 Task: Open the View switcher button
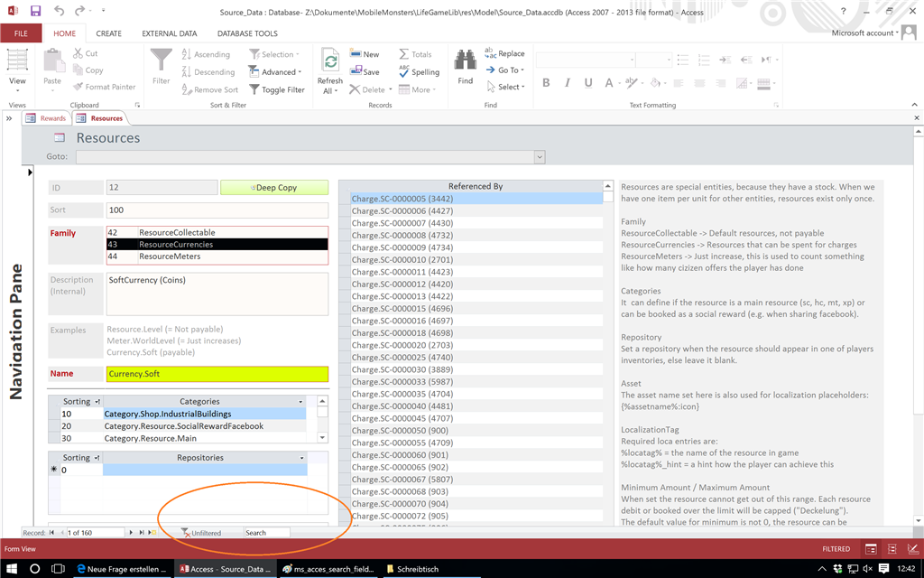click(x=17, y=70)
